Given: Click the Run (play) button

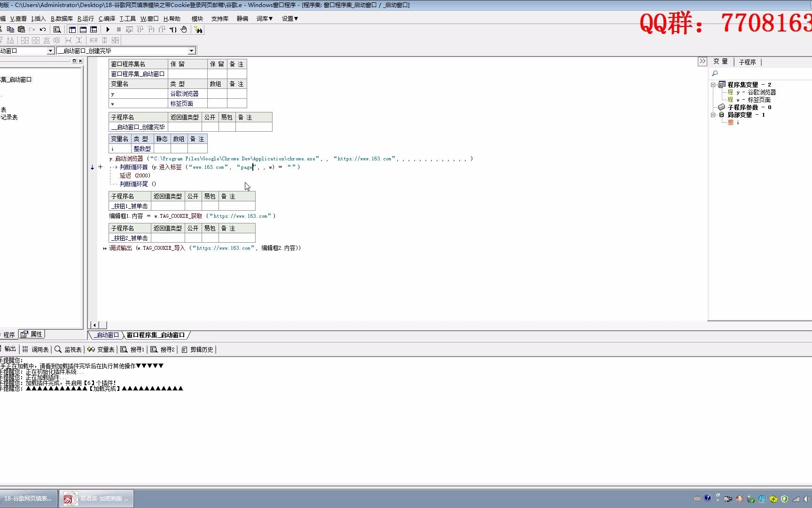Looking at the screenshot, I should [108, 29].
